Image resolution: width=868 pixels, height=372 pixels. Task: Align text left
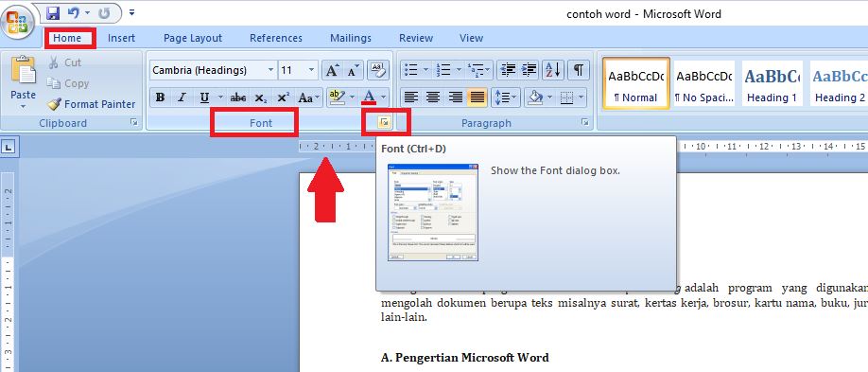[410, 98]
